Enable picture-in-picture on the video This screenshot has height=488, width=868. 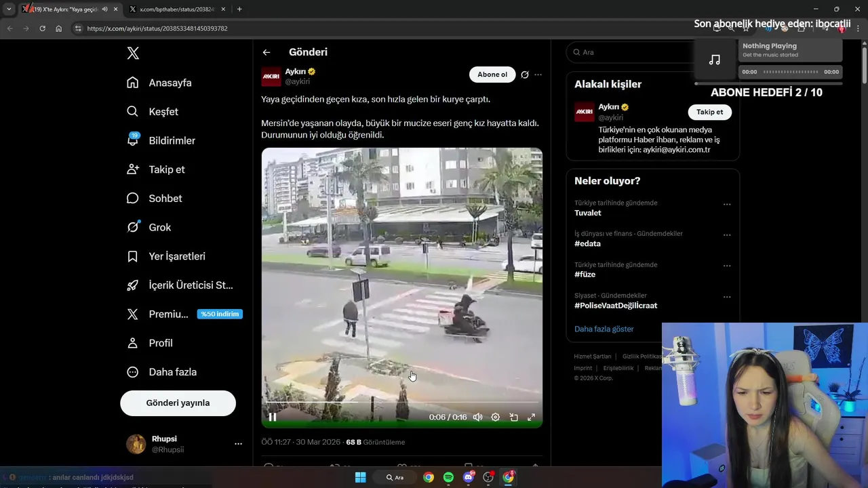click(x=513, y=418)
